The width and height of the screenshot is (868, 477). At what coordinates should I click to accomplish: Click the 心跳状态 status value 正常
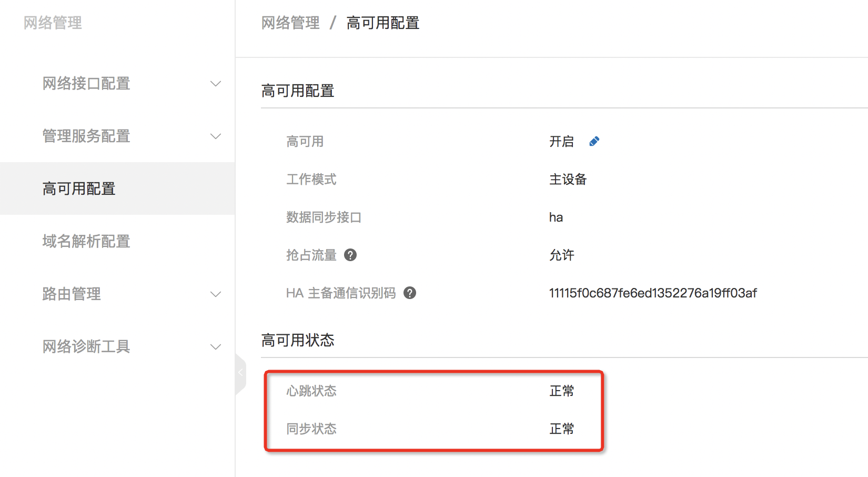click(562, 391)
